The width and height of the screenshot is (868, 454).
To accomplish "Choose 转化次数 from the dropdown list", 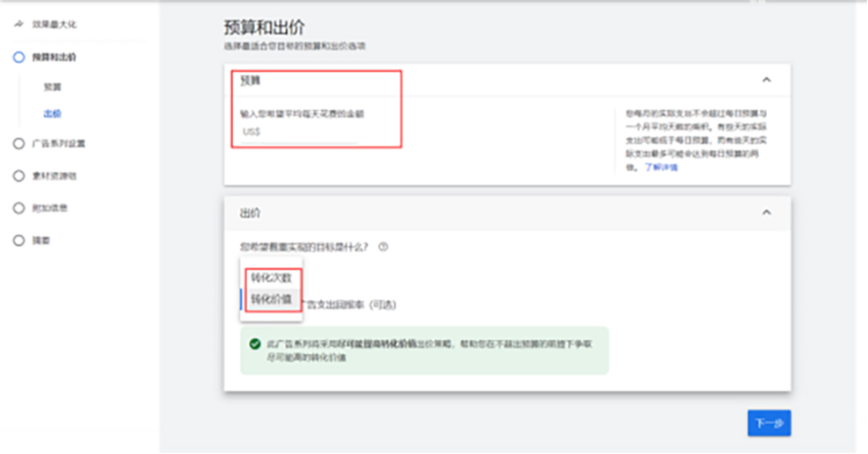I will [270, 278].
